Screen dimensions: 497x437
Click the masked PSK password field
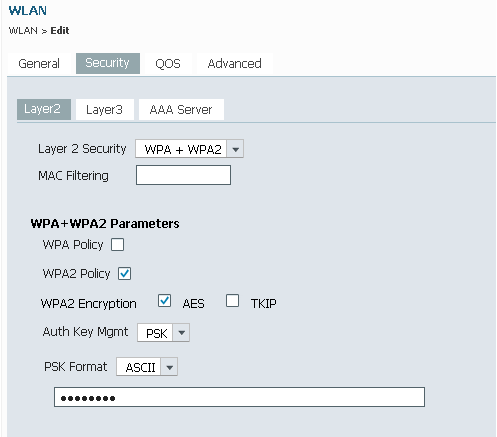(x=239, y=397)
